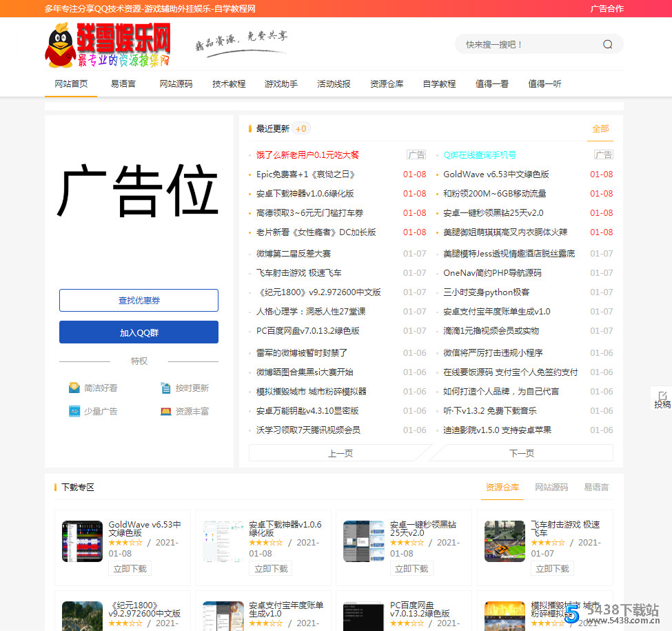Click the 查找优惠券 button
Screen dimensions: 672x631
click(x=139, y=300)
